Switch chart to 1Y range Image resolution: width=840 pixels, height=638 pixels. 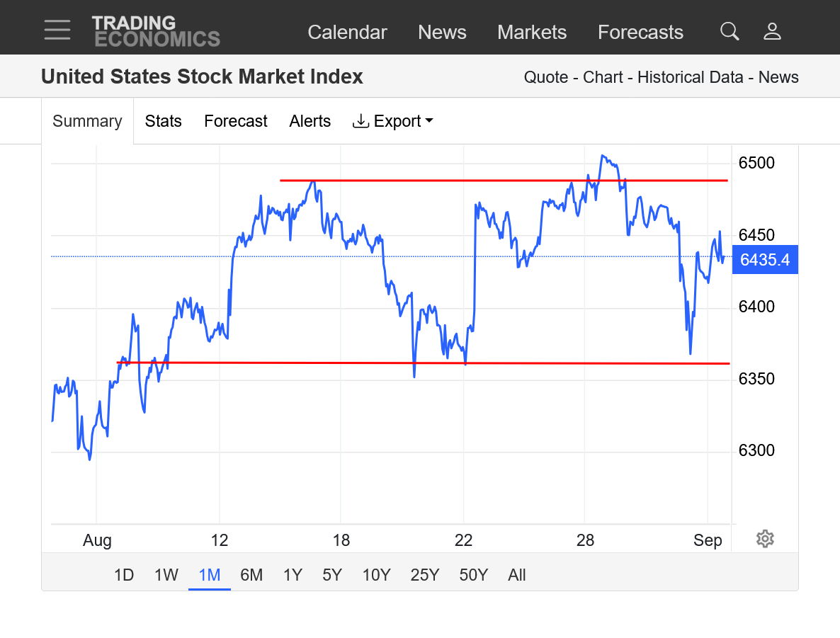[293, 575]
